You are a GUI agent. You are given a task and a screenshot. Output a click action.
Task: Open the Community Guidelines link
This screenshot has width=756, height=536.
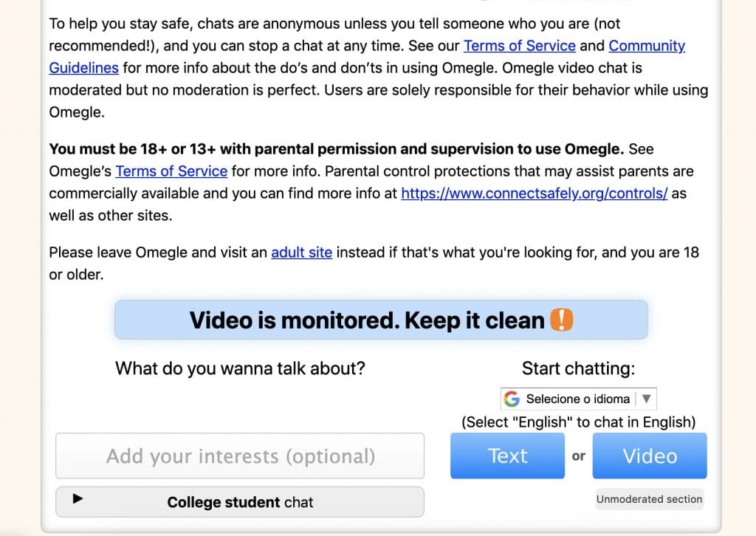point(647,46)
